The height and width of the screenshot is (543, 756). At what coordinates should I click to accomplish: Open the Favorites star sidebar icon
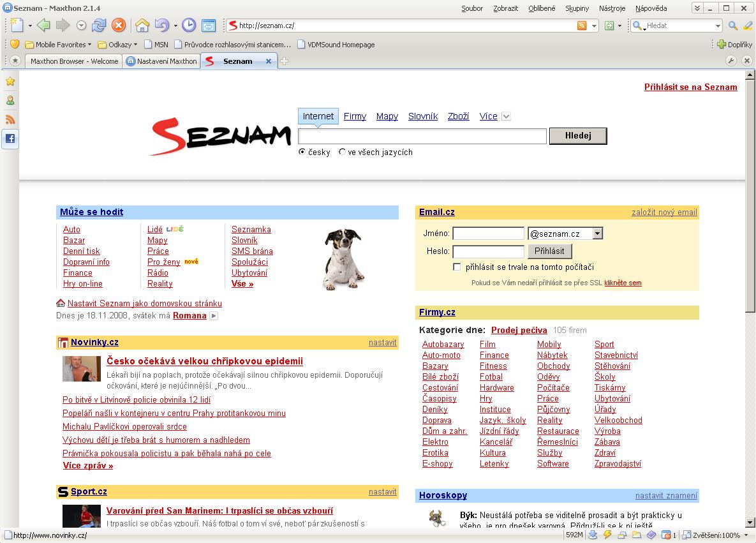click(10, 82)
